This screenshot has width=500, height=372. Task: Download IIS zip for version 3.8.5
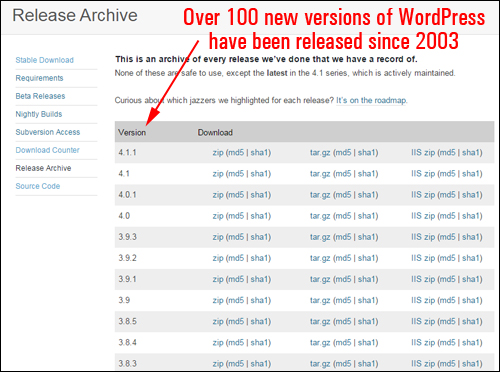pos(423,321)
